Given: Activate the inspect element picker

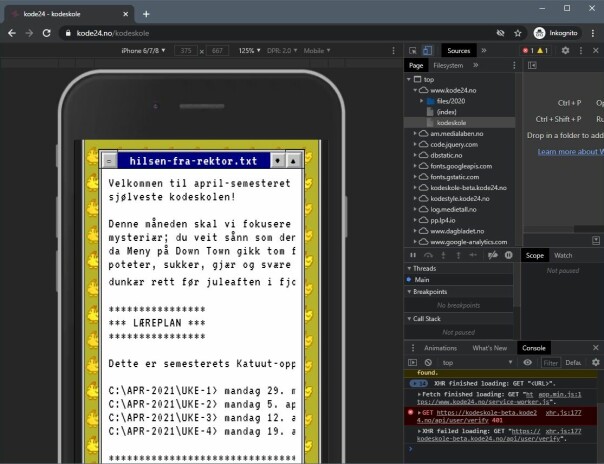Looking at the screenshot, I should tap(413, 50).
